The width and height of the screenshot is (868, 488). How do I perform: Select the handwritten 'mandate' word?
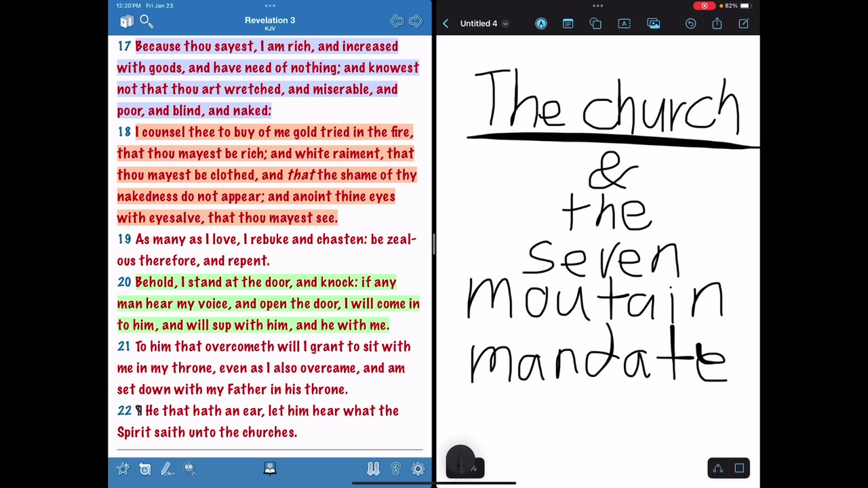tap(599, 354)
